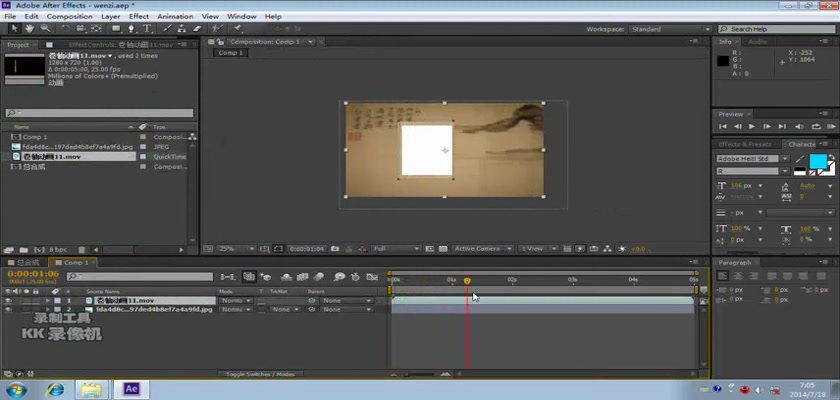Select the Pan Behind anchor tool

(x=96, y=28)
